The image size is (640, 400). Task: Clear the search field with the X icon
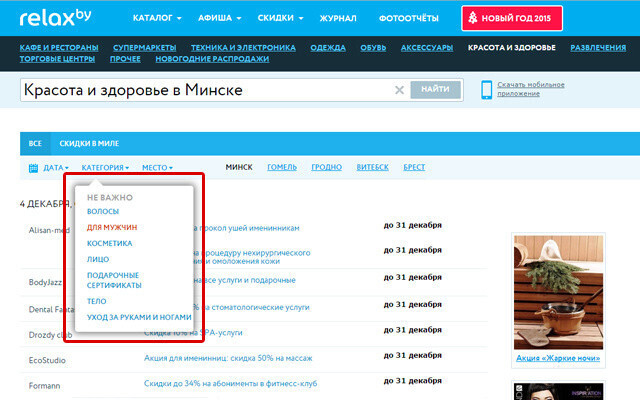tap(399, 90)
